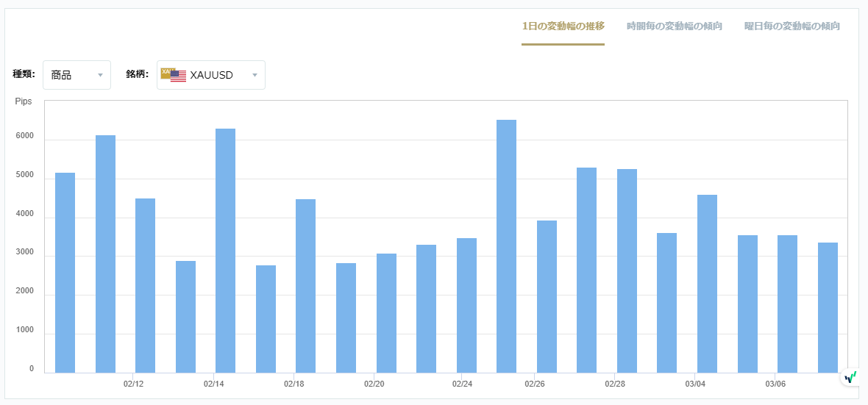868x405 pixels.
Task: Click the first bar in the chart
Action: tap(65, 273)
